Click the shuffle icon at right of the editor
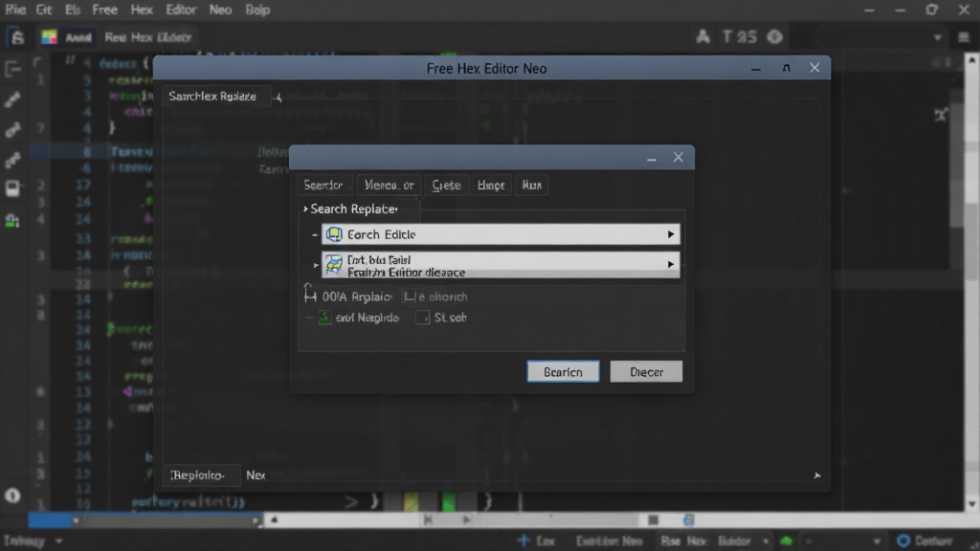Viewport: 980px width, 551px height. click(941, 115)
